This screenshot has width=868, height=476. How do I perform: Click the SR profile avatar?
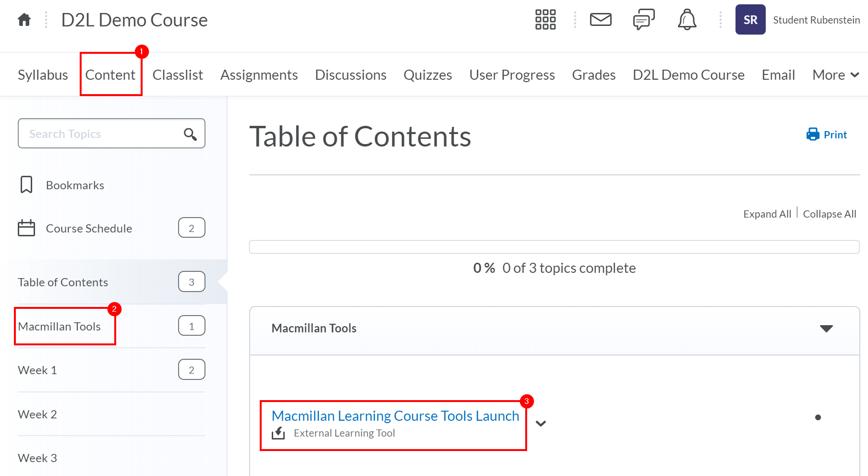tap(750, 20)
